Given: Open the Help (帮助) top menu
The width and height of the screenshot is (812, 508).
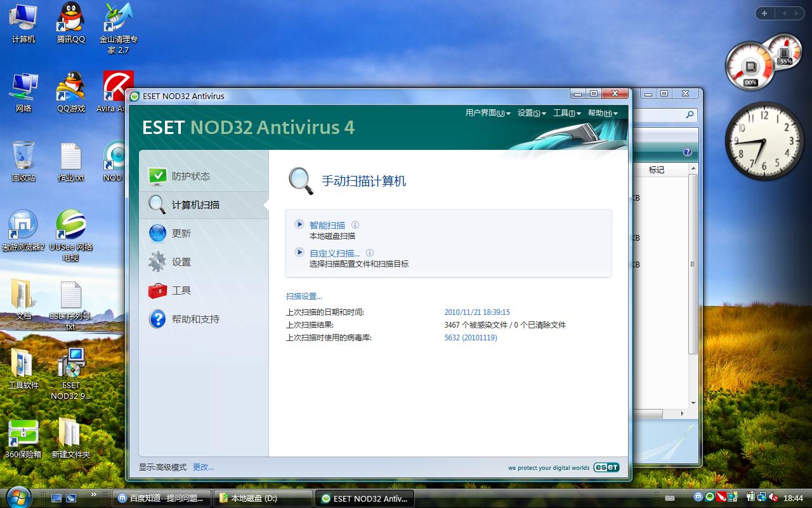Looking at the screenshot, I should pyautogui.click(x=602, y=113).
